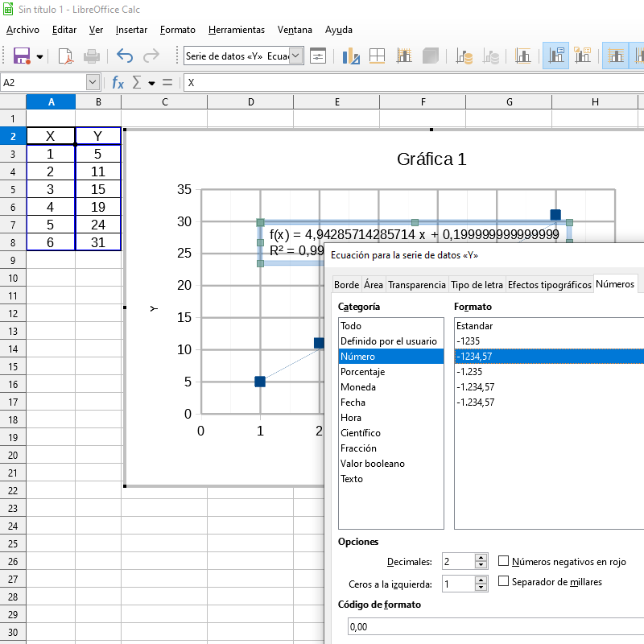The height and width of the screenshot is (644, 644).
Task: Toggle horizontal grids icon
Action: click(x=615, y=56)
